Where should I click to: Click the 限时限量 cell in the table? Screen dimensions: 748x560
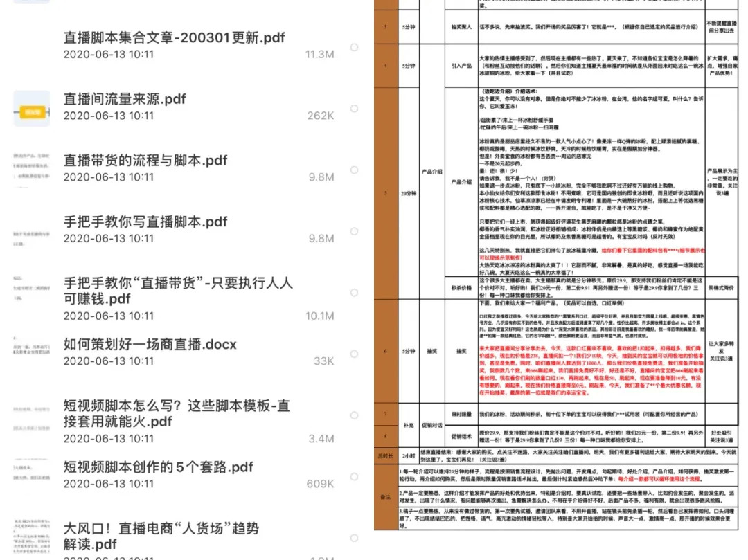(461, 414)
